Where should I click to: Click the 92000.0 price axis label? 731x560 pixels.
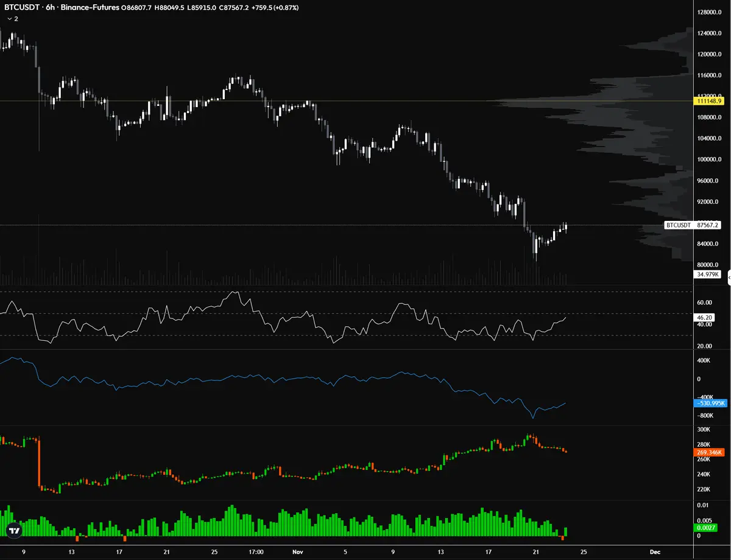(708, 202)
